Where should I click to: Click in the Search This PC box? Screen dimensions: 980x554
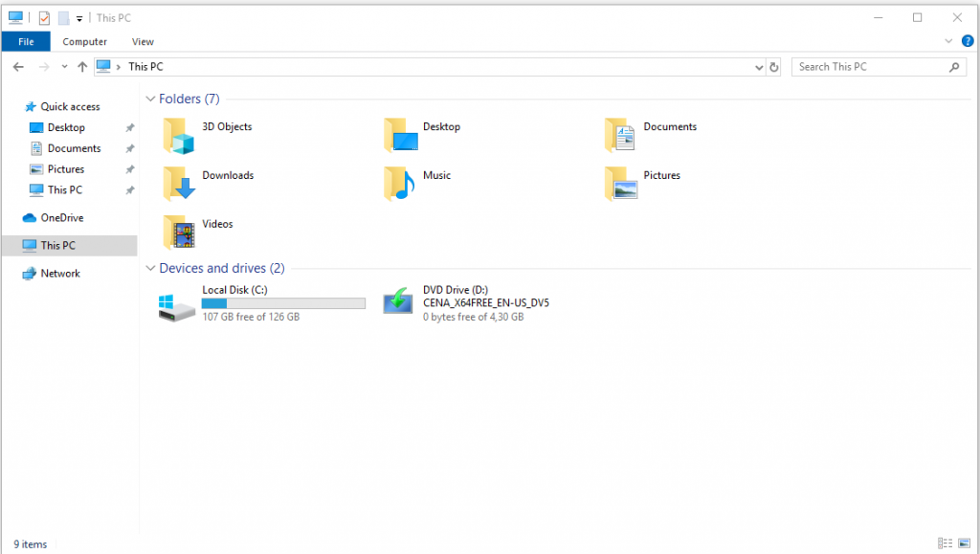point(879,67)
